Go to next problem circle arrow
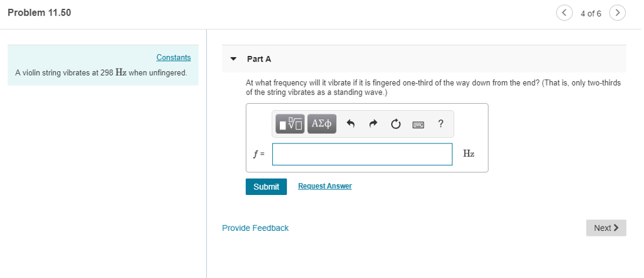The height and width of the screenshot is (278, 644). (x=618, y=13)
